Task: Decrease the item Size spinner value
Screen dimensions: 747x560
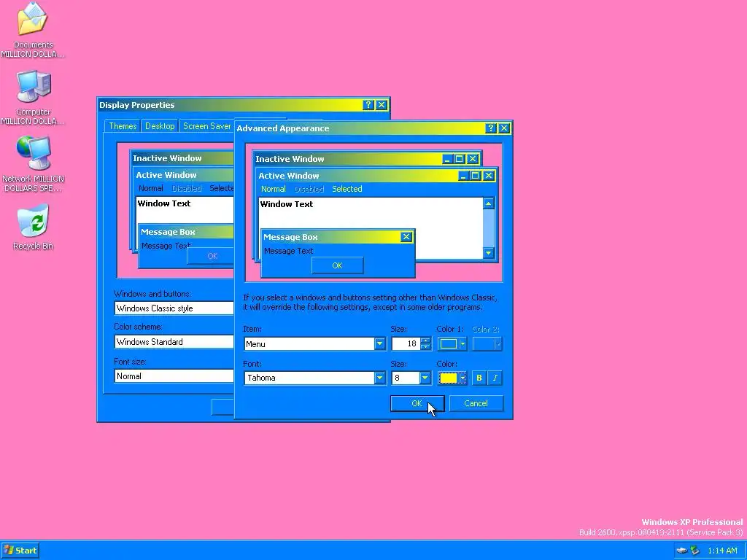Action: pyautogui.click(x=425, y=347)
